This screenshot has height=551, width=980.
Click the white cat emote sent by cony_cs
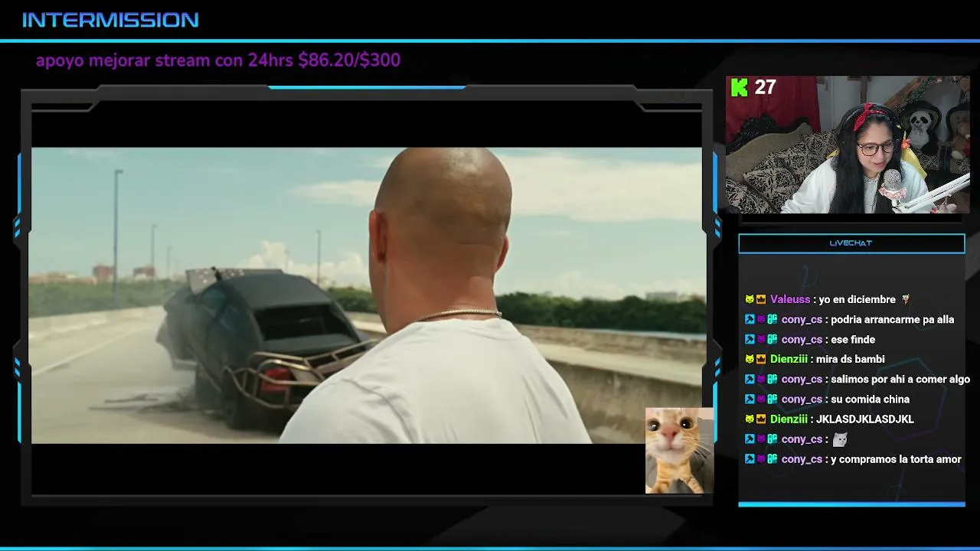(x=840, y=439)
